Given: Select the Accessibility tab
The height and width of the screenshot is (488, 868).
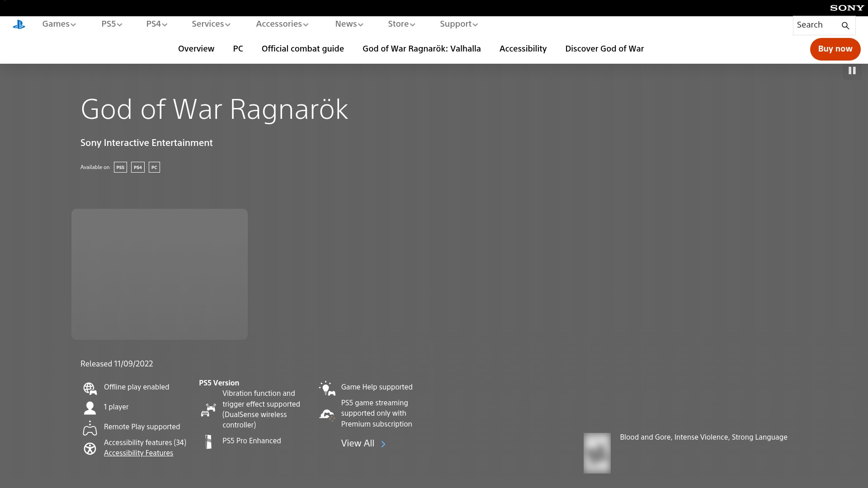Looking at the screenshot, I should [x=523, y=49].
